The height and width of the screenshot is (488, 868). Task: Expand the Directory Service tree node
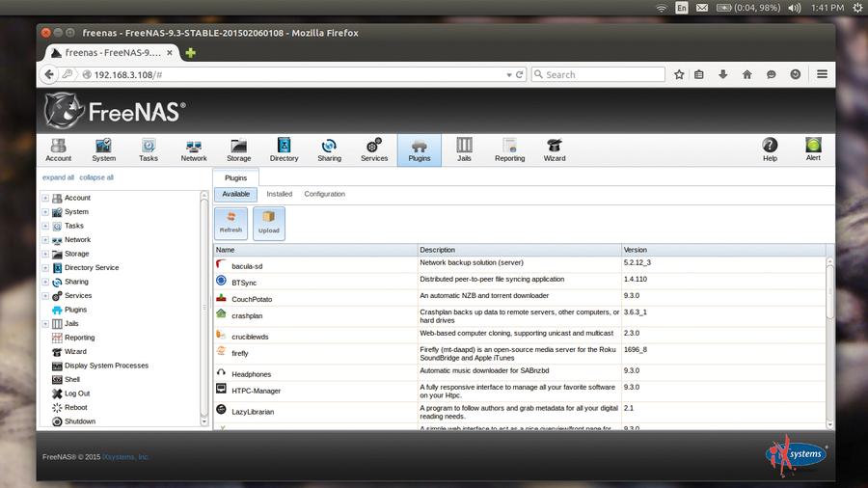[45, 267]
